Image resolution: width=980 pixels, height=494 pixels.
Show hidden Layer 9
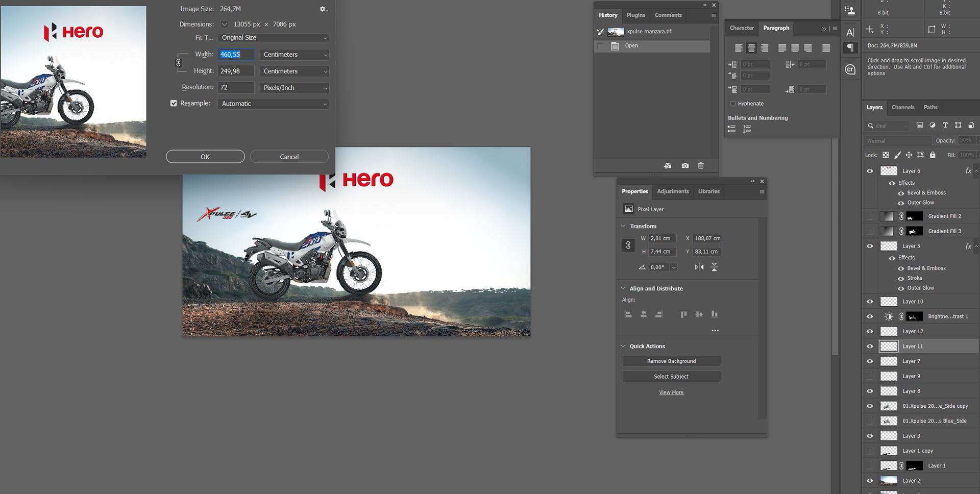tap(870, 376)
